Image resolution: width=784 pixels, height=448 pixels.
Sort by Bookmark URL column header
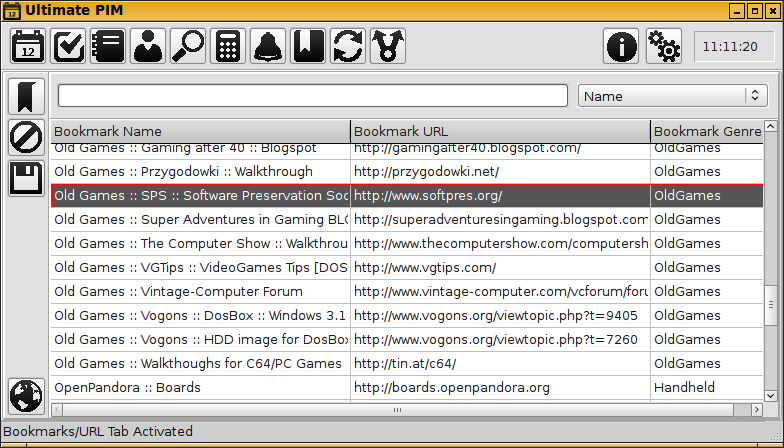pyautogui.click(x=500, y=131)
